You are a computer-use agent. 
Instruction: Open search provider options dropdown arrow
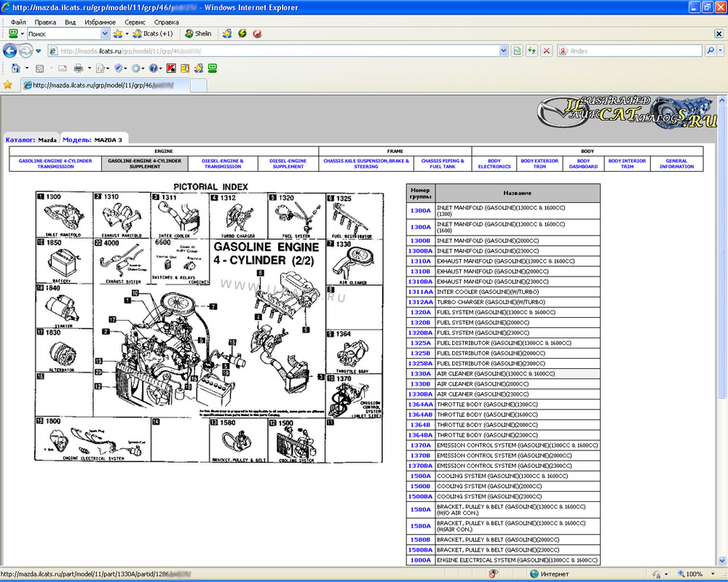point(721,51)
